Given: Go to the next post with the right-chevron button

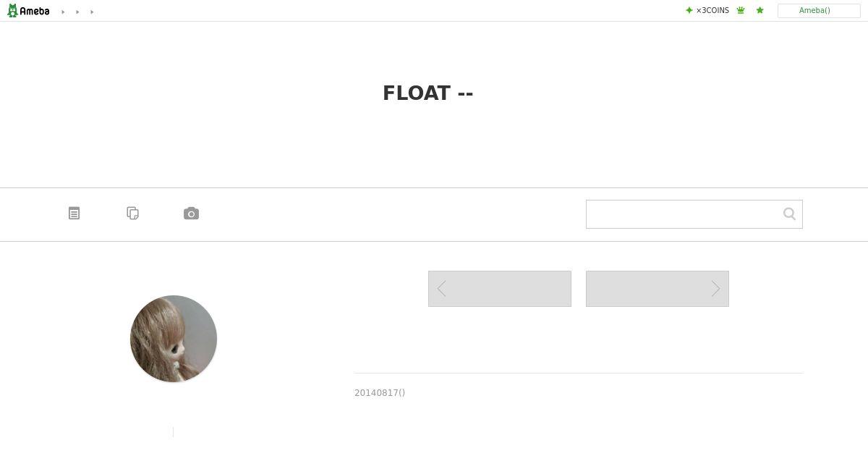Looking at the screenshot, I should (x=658, y=289).
